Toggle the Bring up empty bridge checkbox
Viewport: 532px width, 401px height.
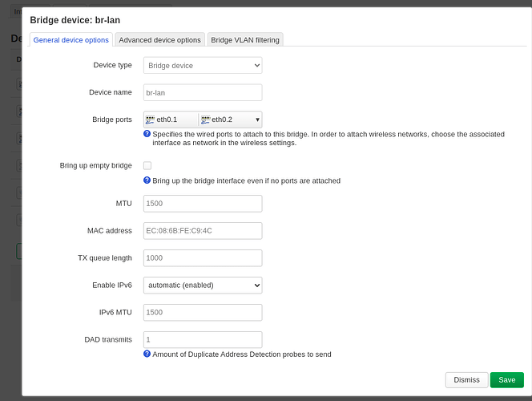[147, 165]
